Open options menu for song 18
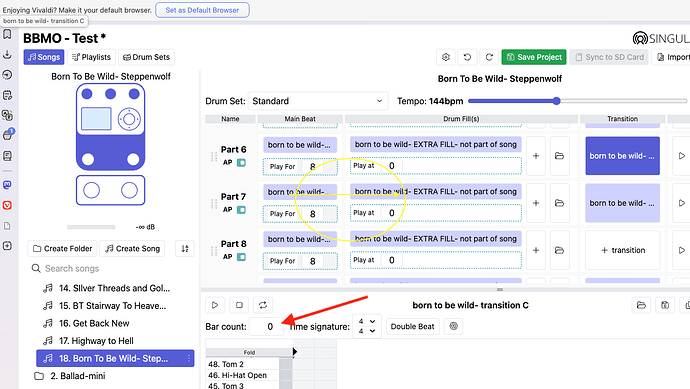690x389 pixels. coord(189,359)
